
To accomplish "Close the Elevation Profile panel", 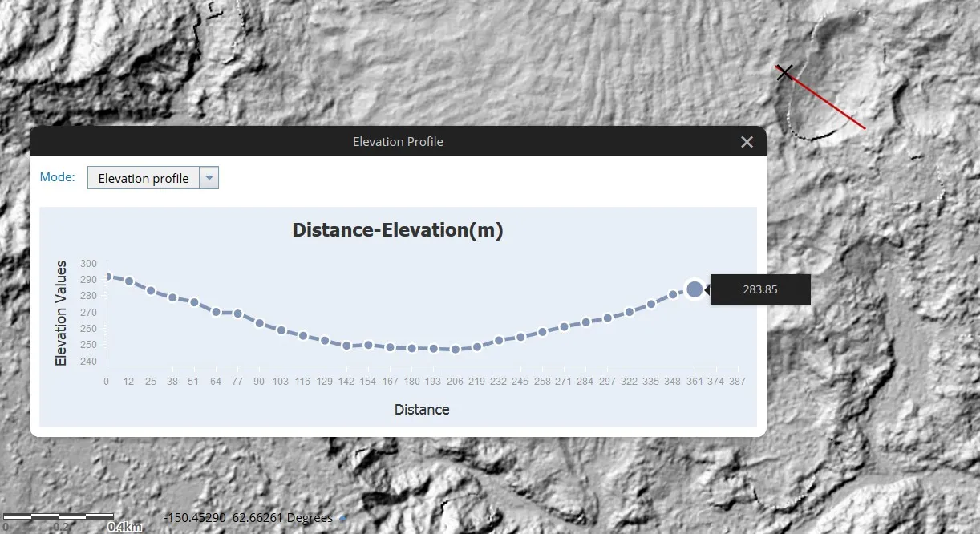I will click(747, 142).
